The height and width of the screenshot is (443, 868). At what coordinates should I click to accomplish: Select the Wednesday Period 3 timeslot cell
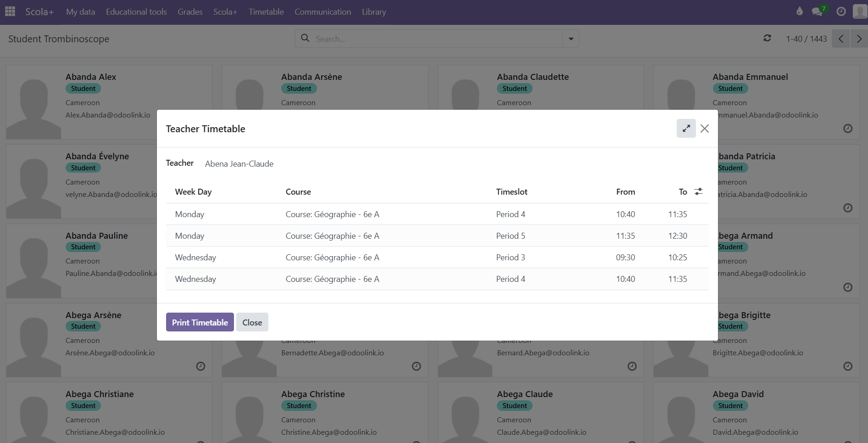[x=511, y=258]
